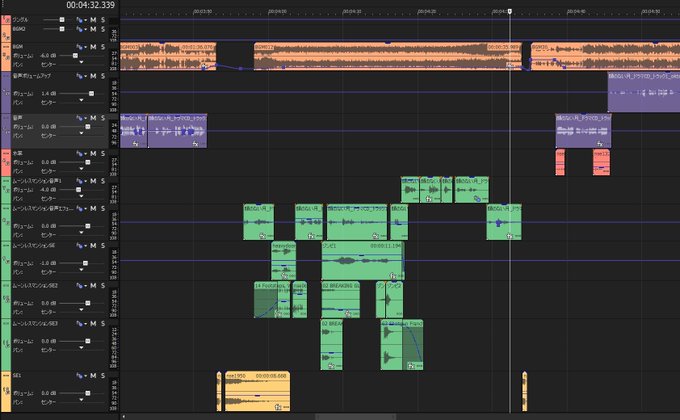Screen dimensions: 680x420
Task: Select the yellow nse1950 clip
Action: [x=257, y=391]
